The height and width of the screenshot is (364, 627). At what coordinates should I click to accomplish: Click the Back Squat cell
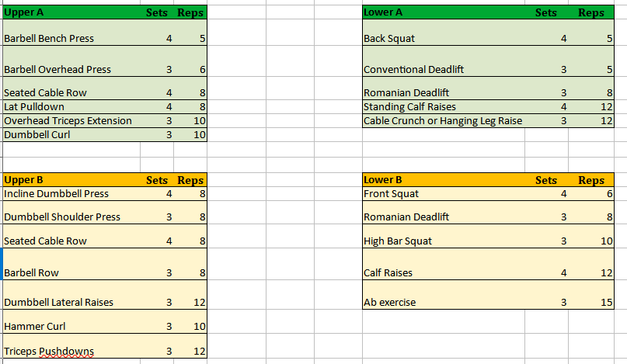coord(444,33)
